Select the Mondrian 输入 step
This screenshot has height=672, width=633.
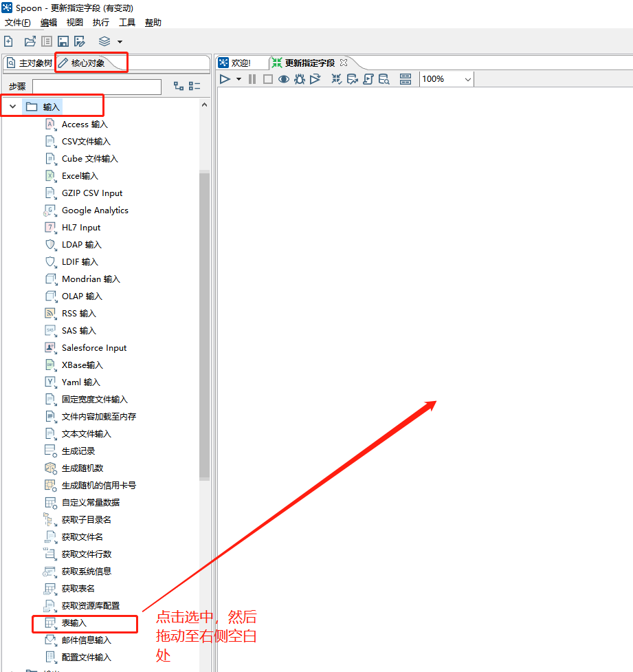(82, 279)
